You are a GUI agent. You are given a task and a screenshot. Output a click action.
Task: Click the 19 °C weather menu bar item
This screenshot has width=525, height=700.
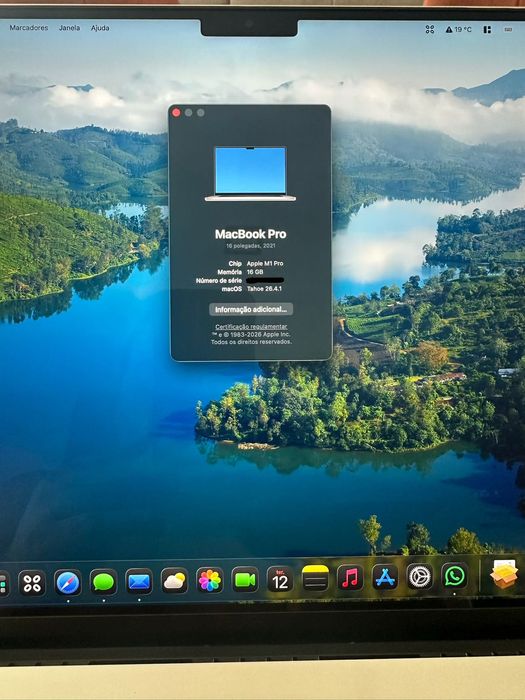click(x=458, y=29)
